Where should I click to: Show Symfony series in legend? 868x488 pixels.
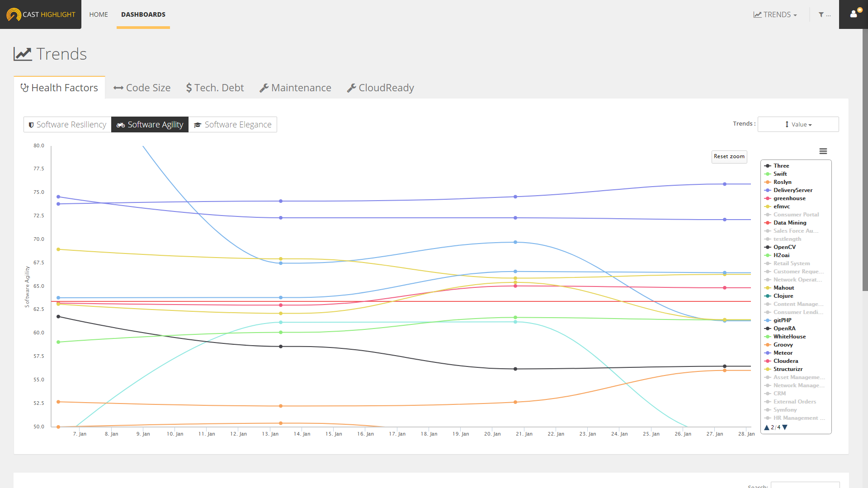[x=781, y=410]
